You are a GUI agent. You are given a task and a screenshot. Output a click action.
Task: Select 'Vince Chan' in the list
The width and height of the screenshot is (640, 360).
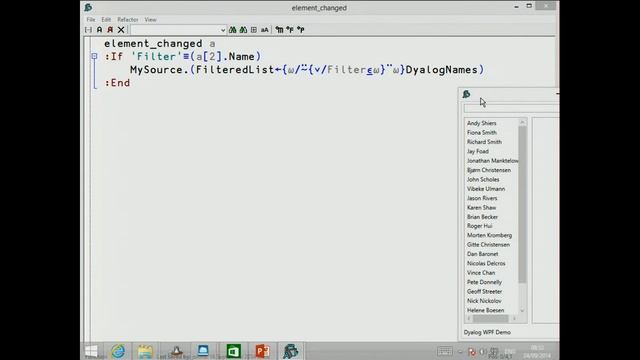(481, 273)
